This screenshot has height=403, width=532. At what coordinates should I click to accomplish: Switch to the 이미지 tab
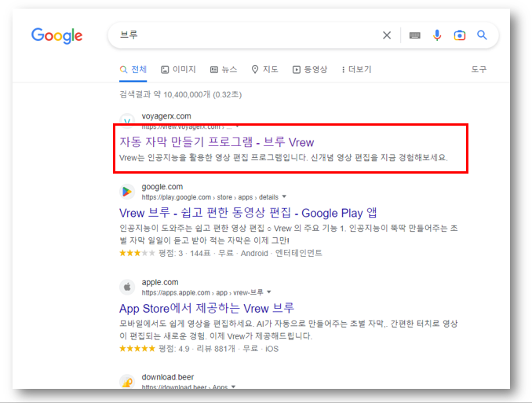[178, 69]
